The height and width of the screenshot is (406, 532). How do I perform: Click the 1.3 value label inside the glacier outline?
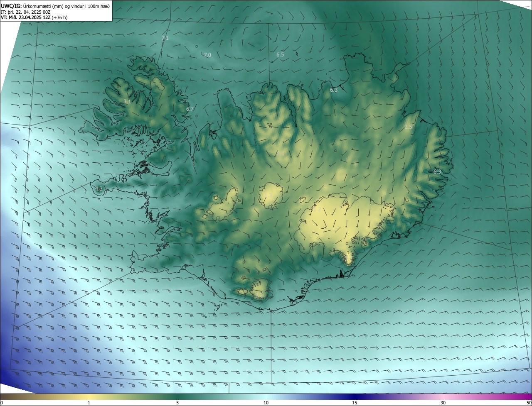[268, 195]
